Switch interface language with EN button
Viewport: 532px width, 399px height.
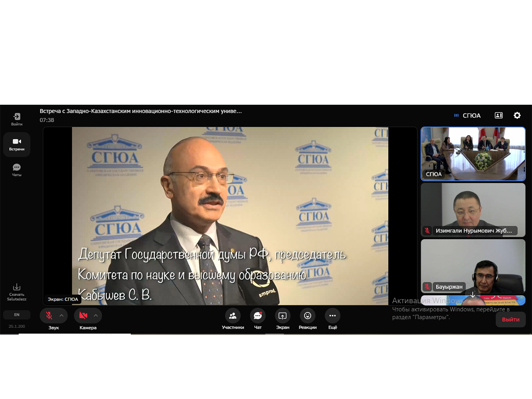coord(17,315)
